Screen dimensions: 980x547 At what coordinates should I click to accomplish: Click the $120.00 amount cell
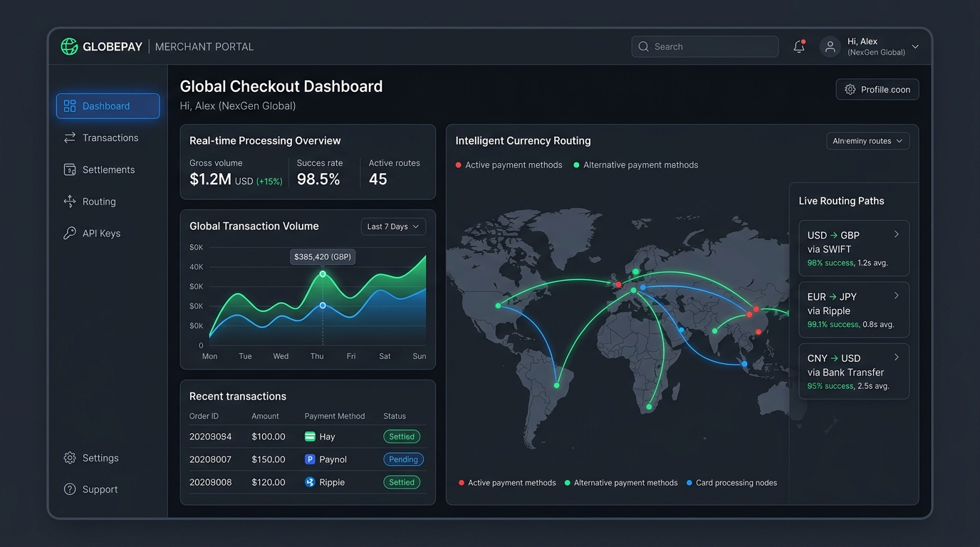(x=269, y=482)
